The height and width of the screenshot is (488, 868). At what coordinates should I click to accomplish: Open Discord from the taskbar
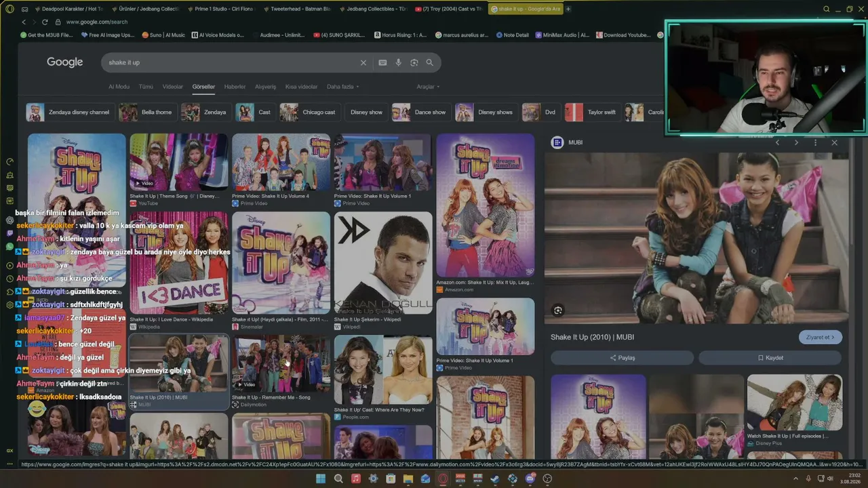pos(530,479)
